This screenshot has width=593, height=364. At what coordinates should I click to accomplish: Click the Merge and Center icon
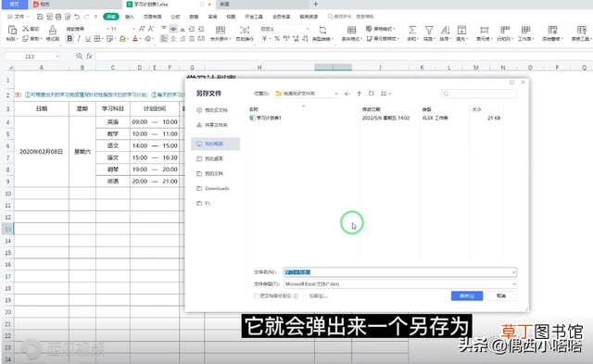(221, 31)
